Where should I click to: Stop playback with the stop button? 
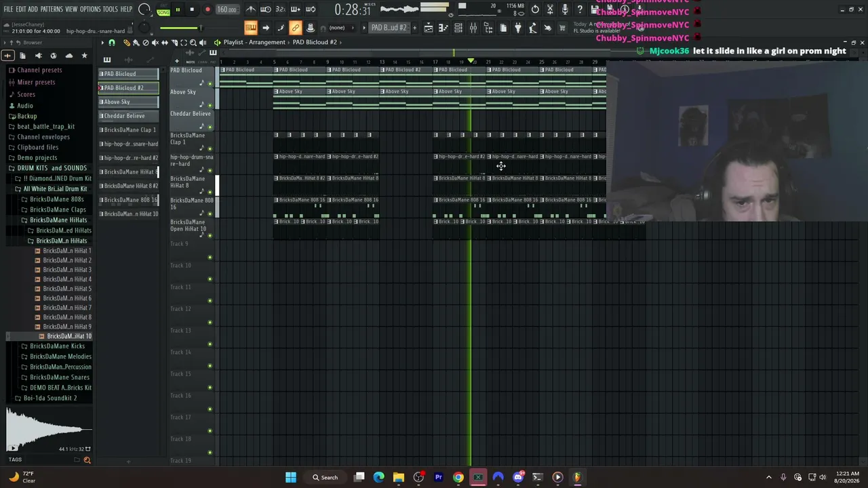click(x=192, y=10)
